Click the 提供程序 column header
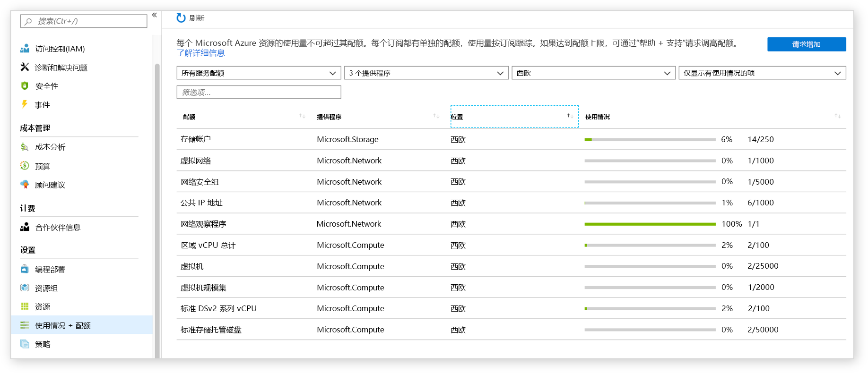 click(x=329, y=117)
